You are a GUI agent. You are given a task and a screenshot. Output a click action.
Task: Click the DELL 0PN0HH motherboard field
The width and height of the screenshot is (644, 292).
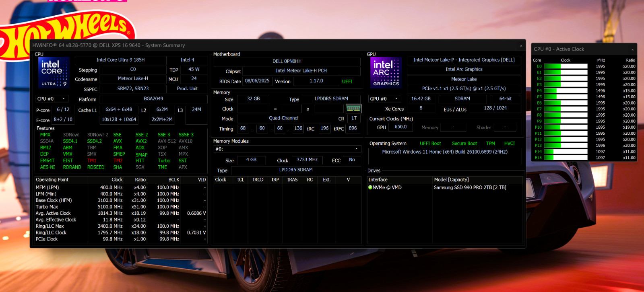click(287, 62)
